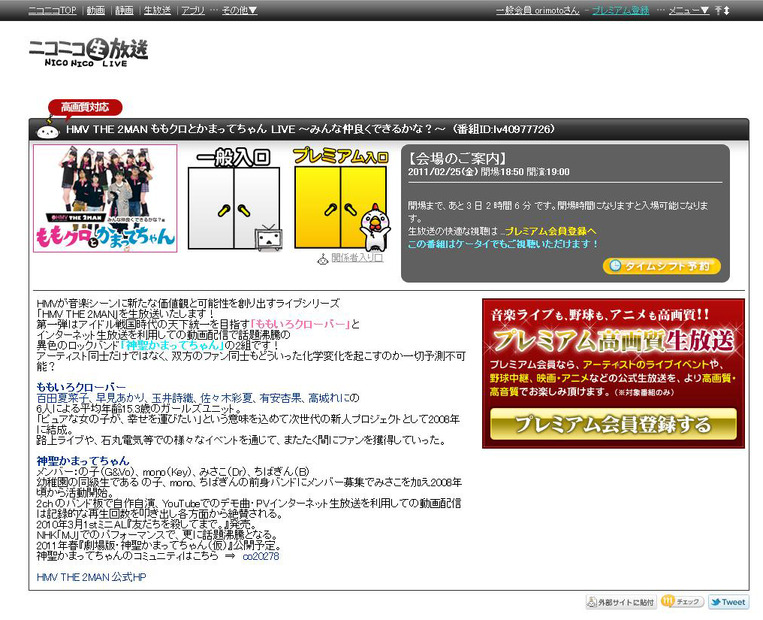The height and width of the screenshot is (620, 763).
Task: Open アプリ in the top navigation
Action: coord(193,10)
